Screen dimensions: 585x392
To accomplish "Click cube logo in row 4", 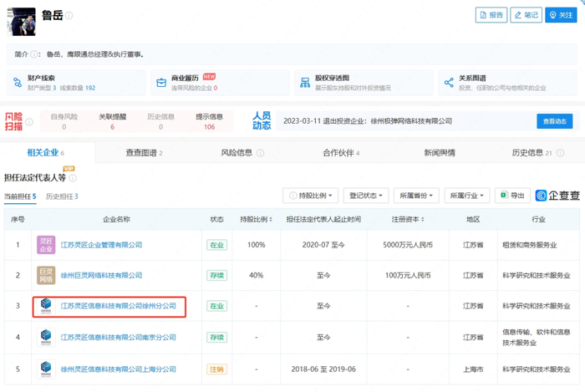I will coord(46,337).
